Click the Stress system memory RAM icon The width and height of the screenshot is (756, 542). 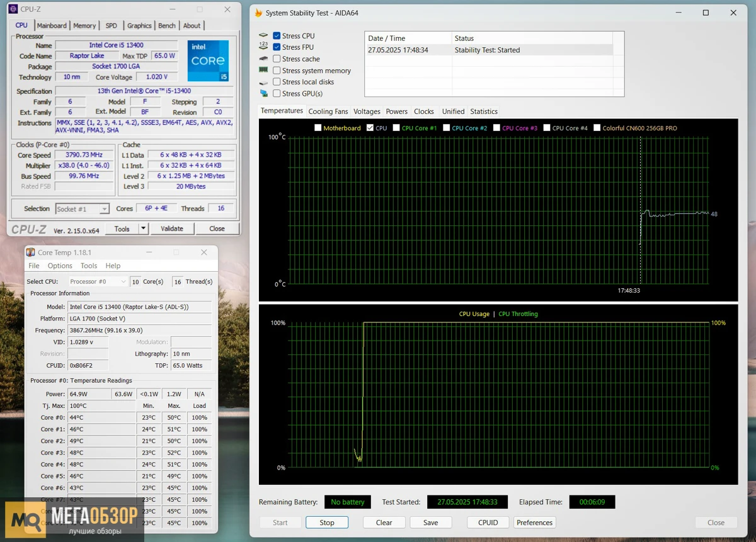coord(263,71)
